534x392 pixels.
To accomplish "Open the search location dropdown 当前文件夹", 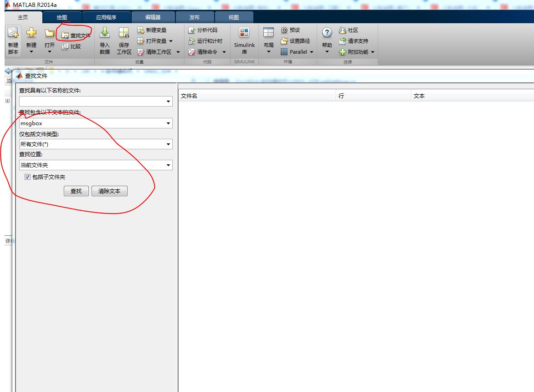I will (x=168, y=165).
